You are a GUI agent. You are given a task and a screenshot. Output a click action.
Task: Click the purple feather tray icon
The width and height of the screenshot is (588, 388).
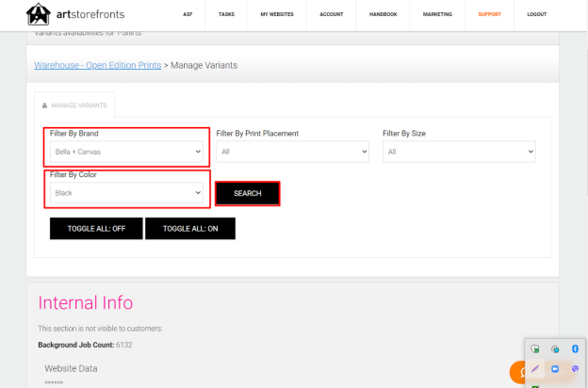click(x=534, y=369)
